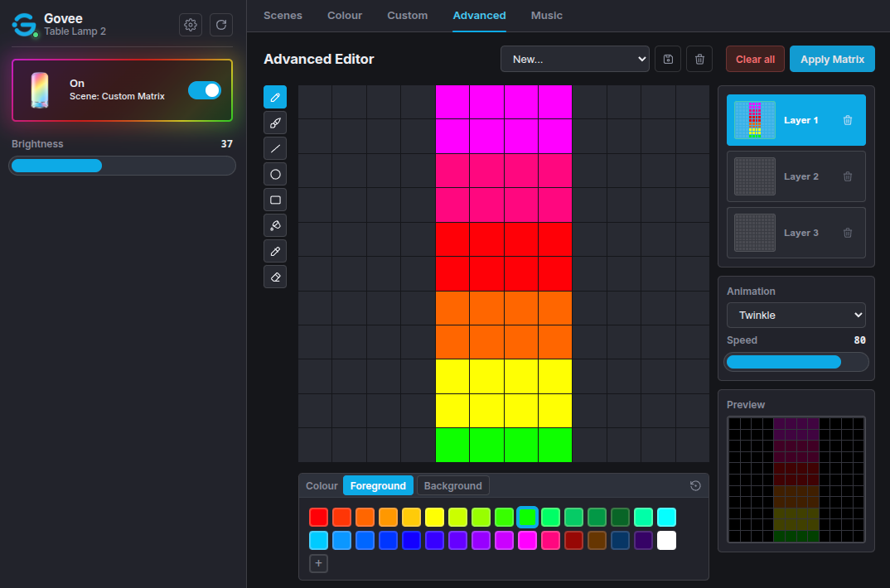This screenshot has width=890, height=588.
Task: Adjust the Brightness slider
Action: [x=122, y=166]
